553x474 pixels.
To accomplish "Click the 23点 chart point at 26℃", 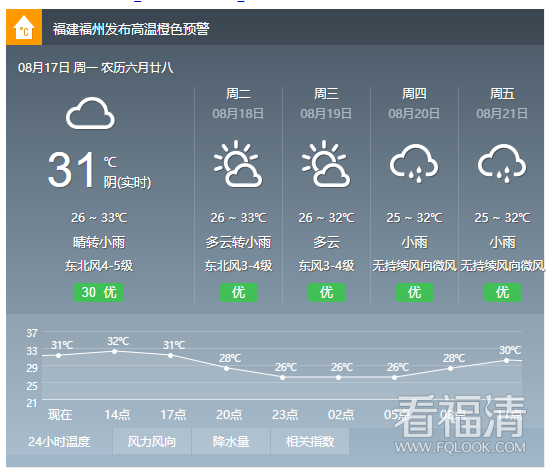I will (x=282, y=377).
